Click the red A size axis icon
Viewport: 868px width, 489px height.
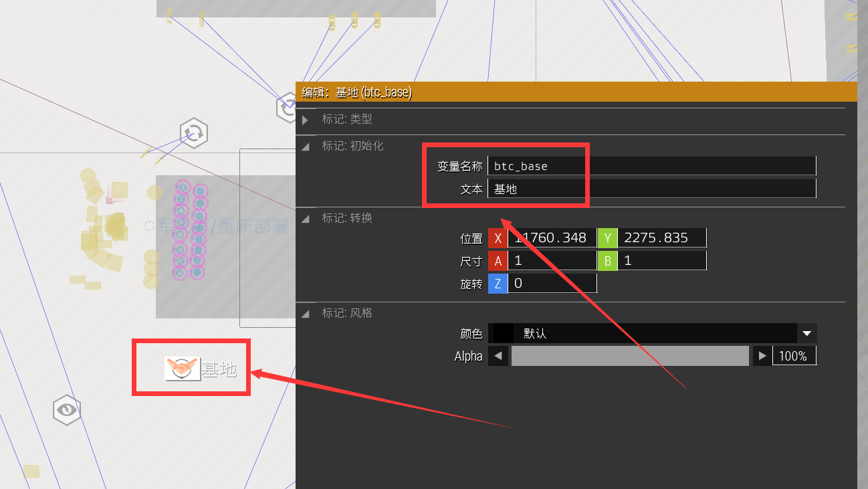pos(498,260)
